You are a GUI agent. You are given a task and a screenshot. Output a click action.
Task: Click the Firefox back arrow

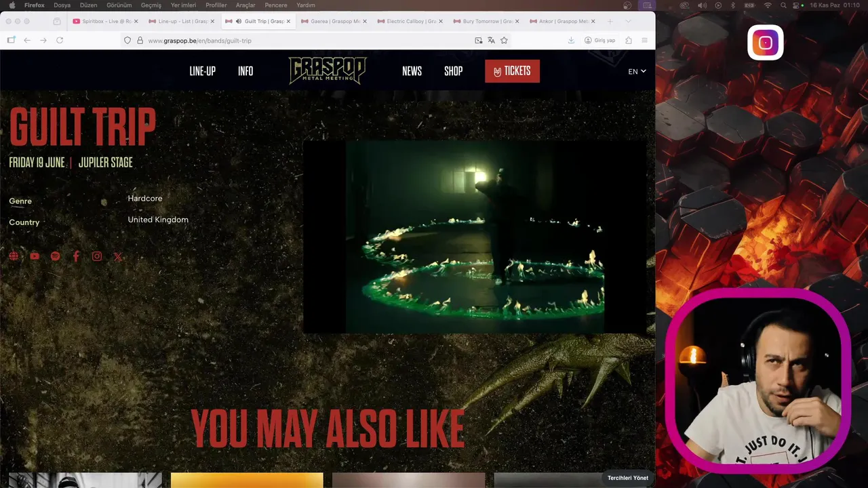(x=27, y=40)
